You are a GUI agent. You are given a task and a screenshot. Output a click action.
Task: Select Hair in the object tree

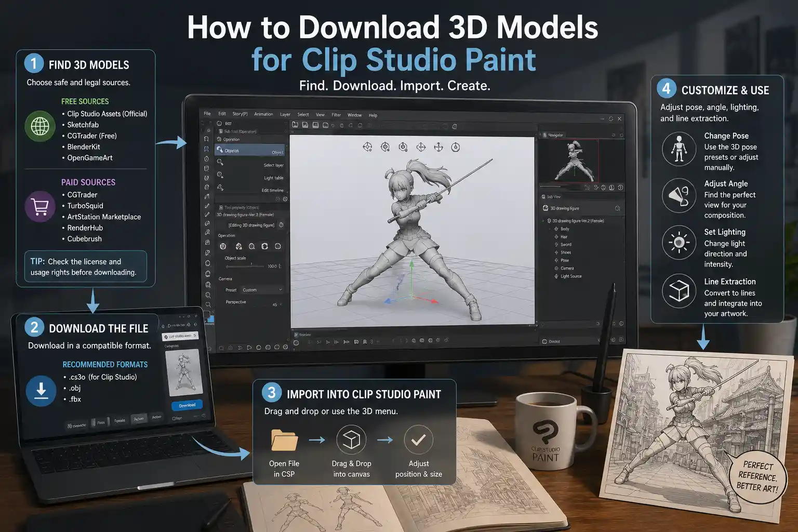point(564,237)
